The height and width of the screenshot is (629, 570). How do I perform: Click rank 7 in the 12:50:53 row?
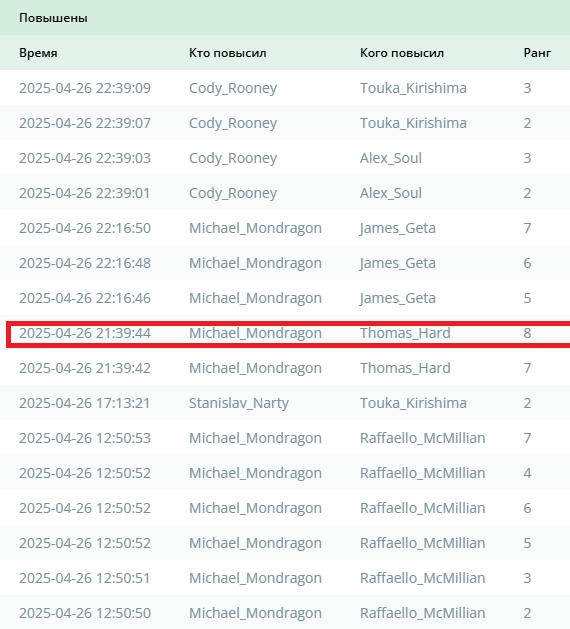click(x=527, y=438)
